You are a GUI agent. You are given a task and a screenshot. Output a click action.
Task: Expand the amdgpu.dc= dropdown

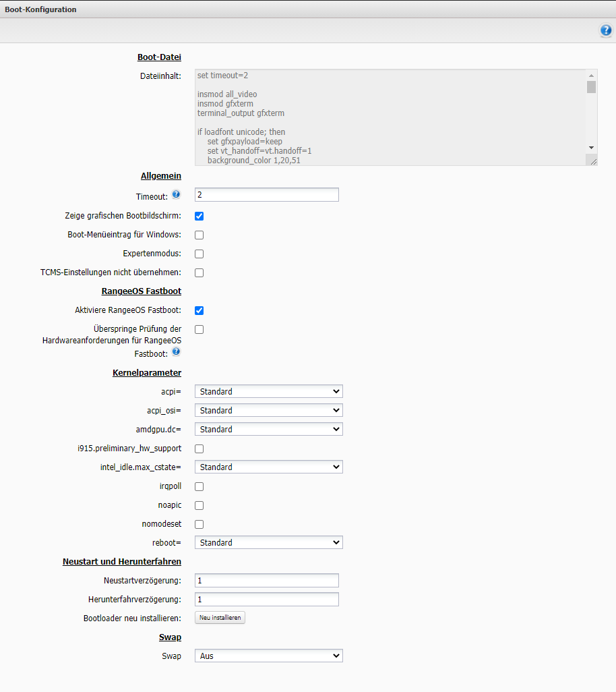click(x=268, y=430)
